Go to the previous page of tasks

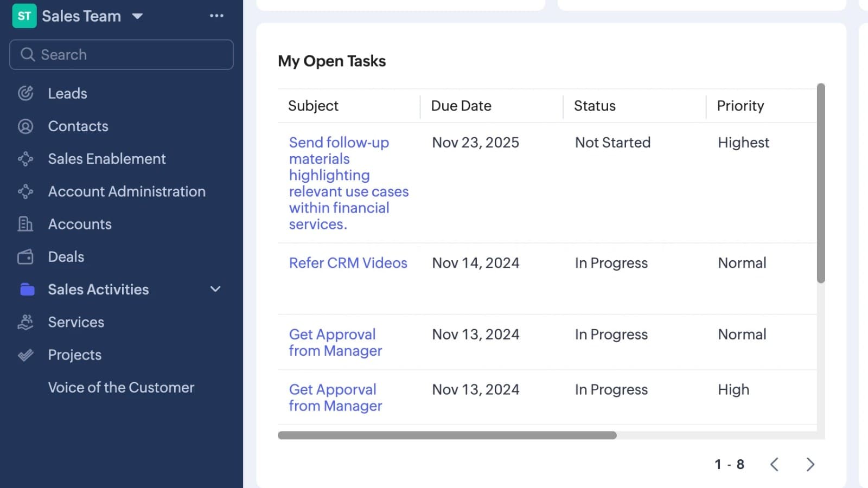click(x=775, y=464)
